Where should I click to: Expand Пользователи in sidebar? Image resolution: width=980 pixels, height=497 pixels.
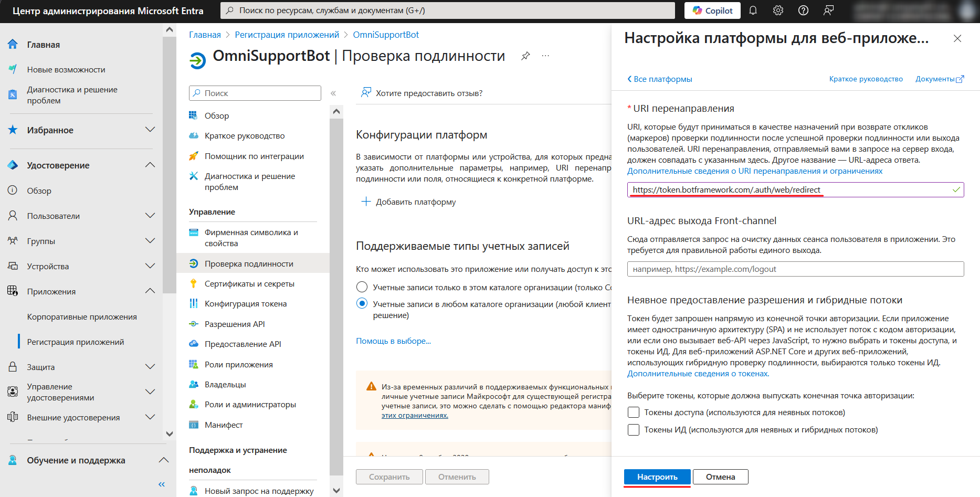[x=150, y=216]
